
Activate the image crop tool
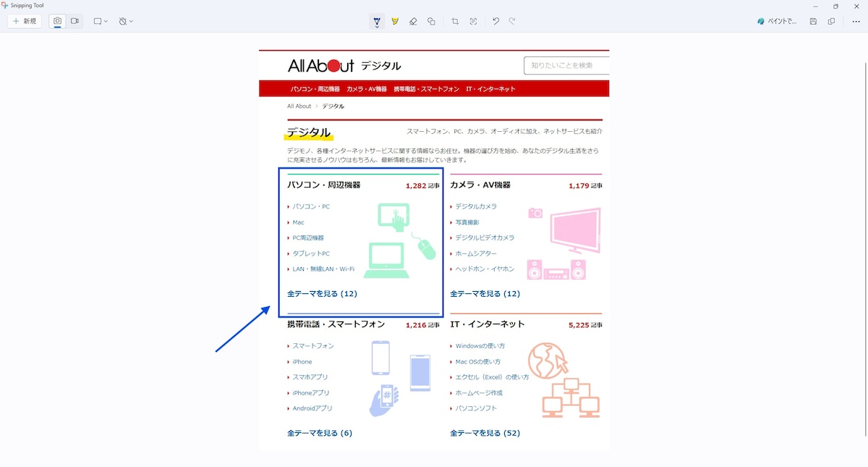pyautogui.click(x=455, y=21)
